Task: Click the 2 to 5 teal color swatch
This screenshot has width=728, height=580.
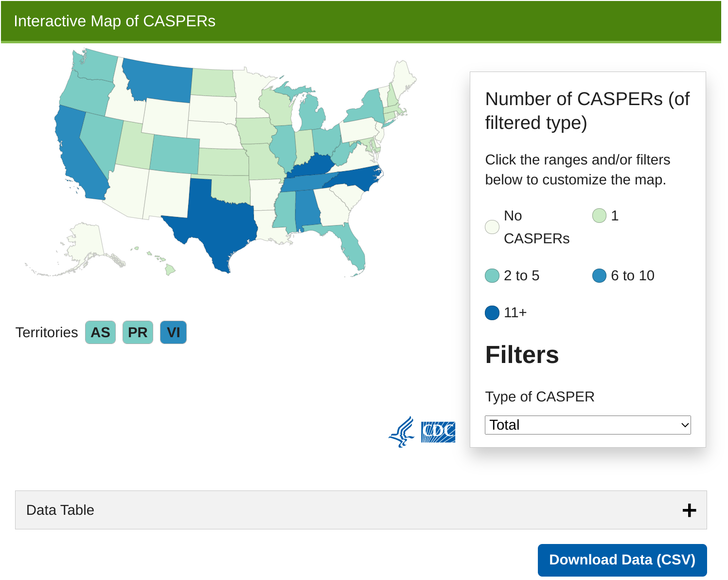Action: 492,275
